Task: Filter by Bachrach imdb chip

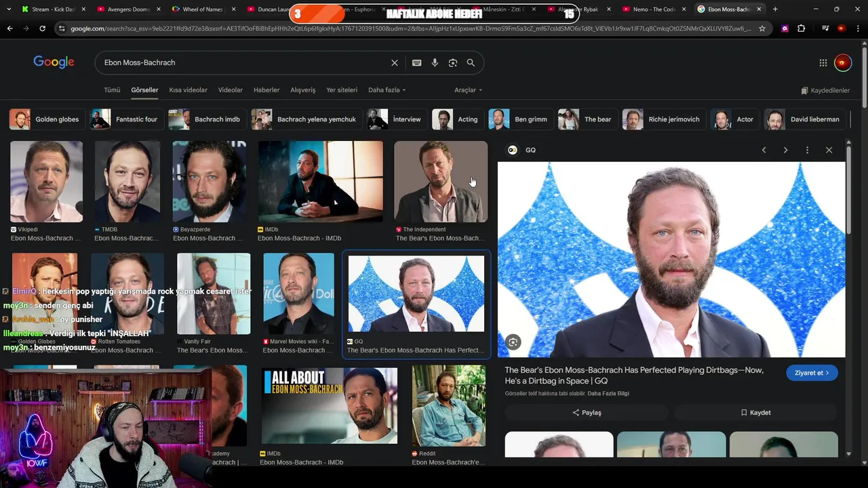Action: [x=207, y=119]
